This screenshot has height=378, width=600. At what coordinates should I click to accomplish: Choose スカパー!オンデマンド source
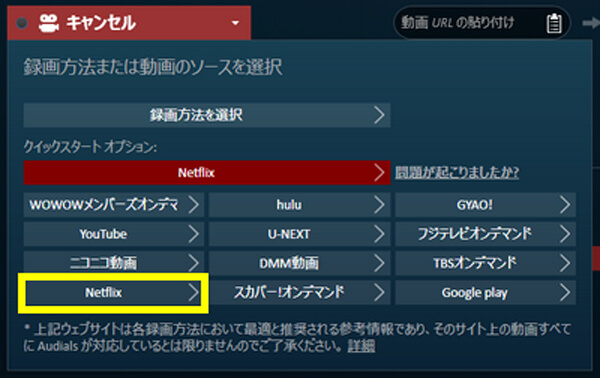tap(299, 293)
